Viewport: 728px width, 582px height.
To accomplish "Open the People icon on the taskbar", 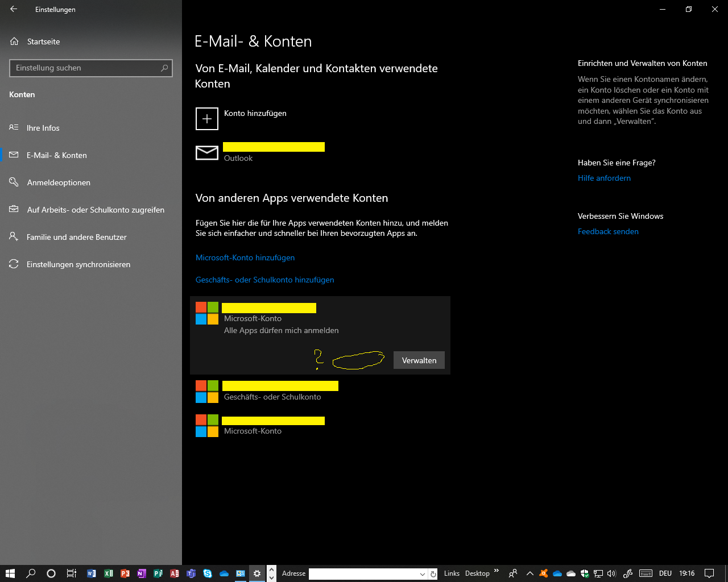I will [x=513, y=573].
